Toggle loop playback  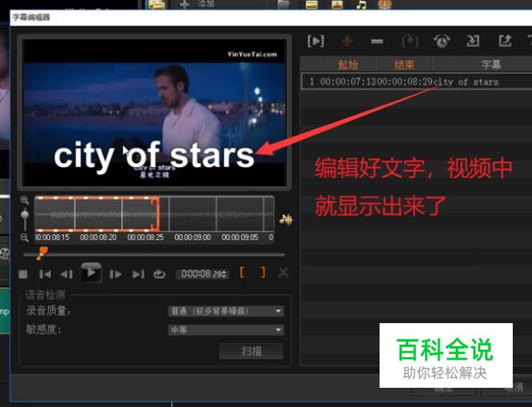(x=159, y=274)
